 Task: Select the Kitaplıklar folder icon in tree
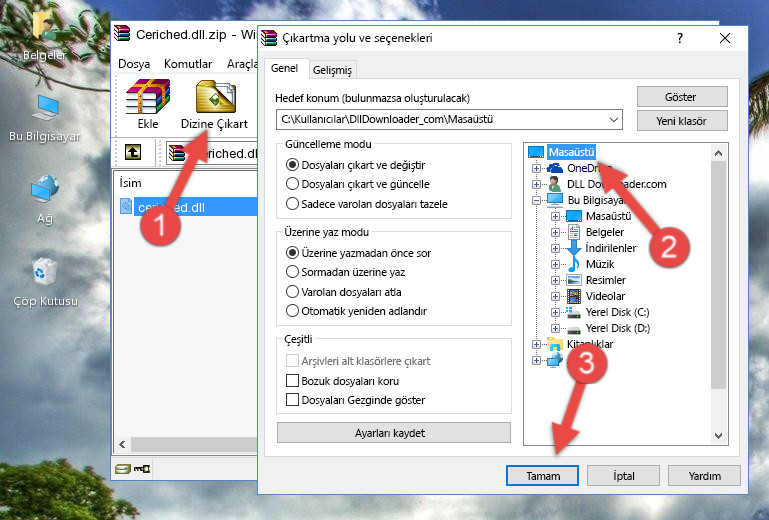pyautogui.click(x=555, y=344)
